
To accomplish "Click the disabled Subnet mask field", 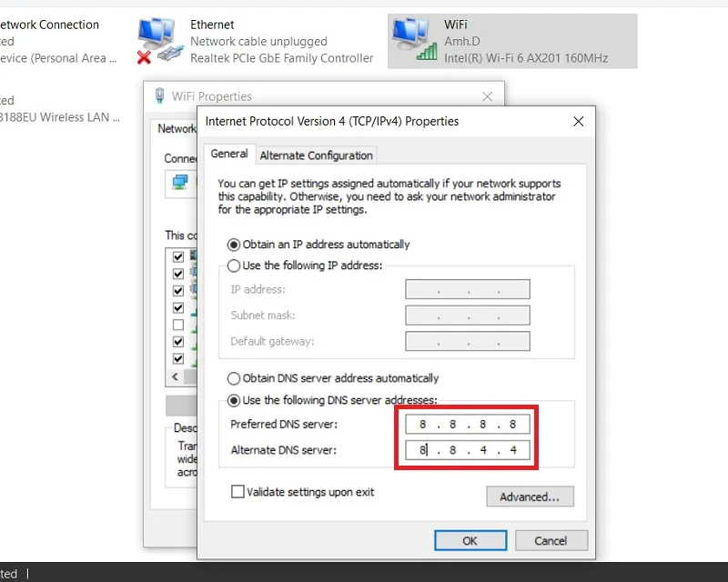I will [468, 316].
